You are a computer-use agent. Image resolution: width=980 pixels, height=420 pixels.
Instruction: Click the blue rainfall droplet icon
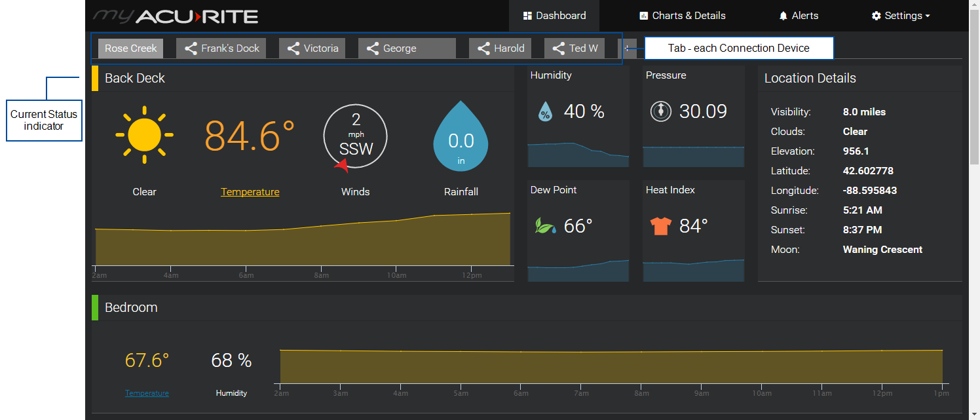pos(461,137)
